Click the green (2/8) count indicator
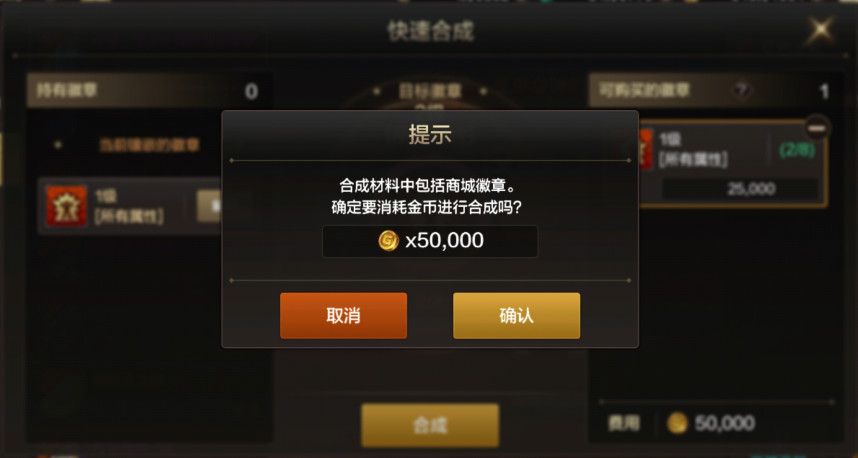The width and height of the screenshot is (858, 458). click(796, 150)
